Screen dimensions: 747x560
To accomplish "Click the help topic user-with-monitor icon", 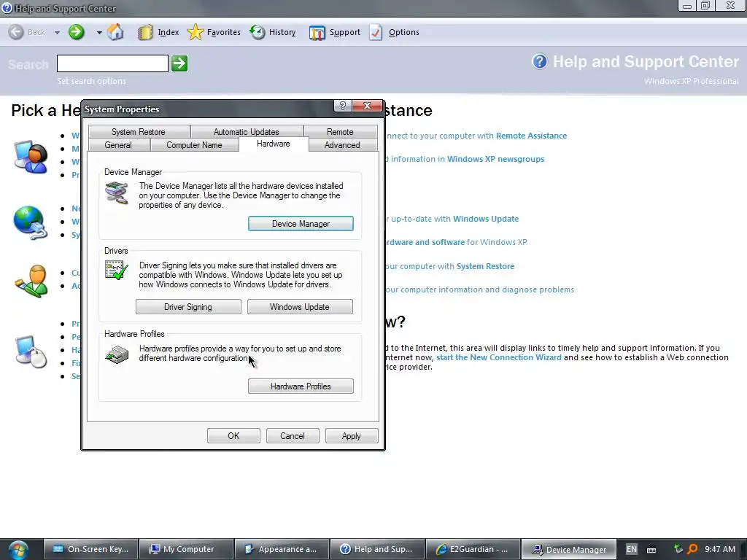I will [x=31, y=157].
